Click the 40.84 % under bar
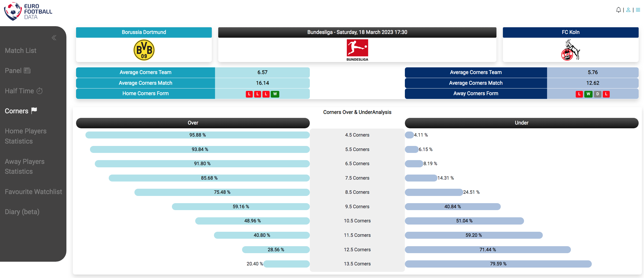The height and width of the screenshot is (278, 644). (x=453, y=207)
